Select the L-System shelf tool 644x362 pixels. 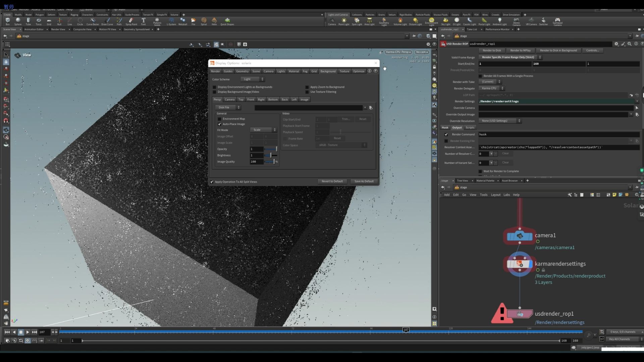click(171, 21)
